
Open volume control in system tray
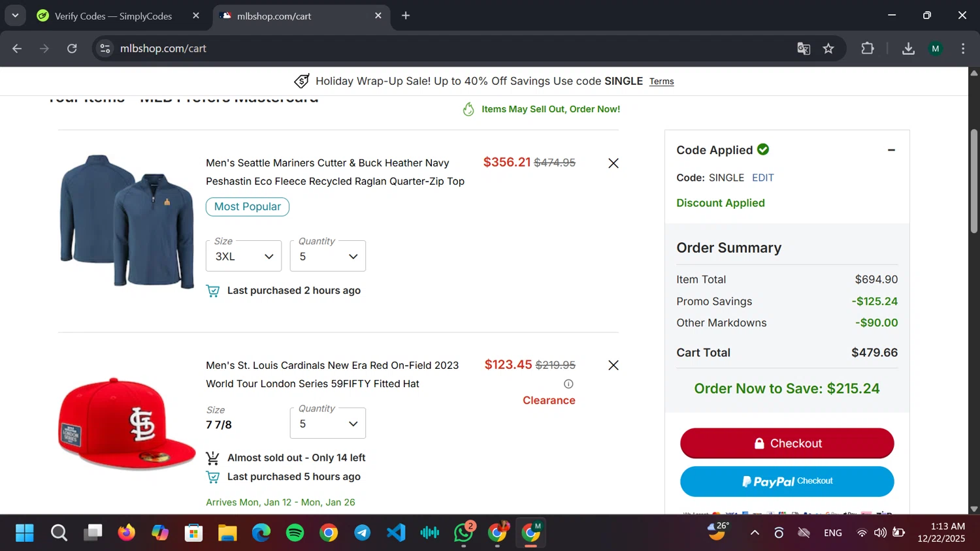point(880,533)
